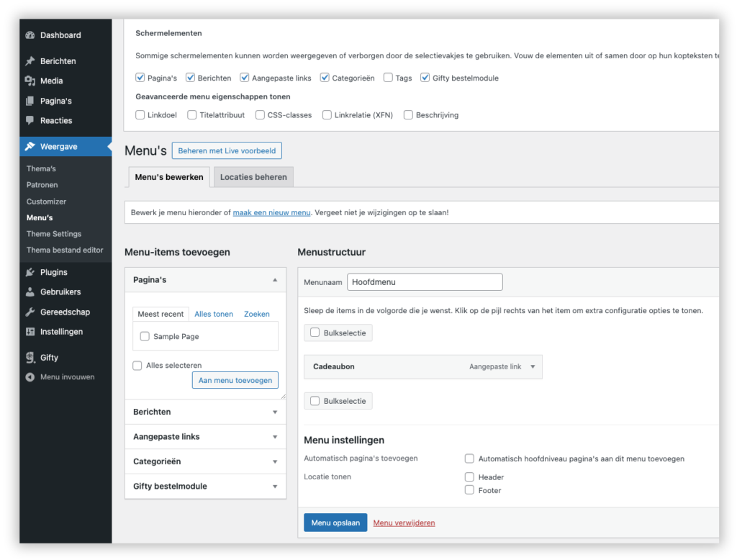The height and width of the screenshot is (560, 737).
Task: Expand the Categorieën panel
Action: coord(205,461)
